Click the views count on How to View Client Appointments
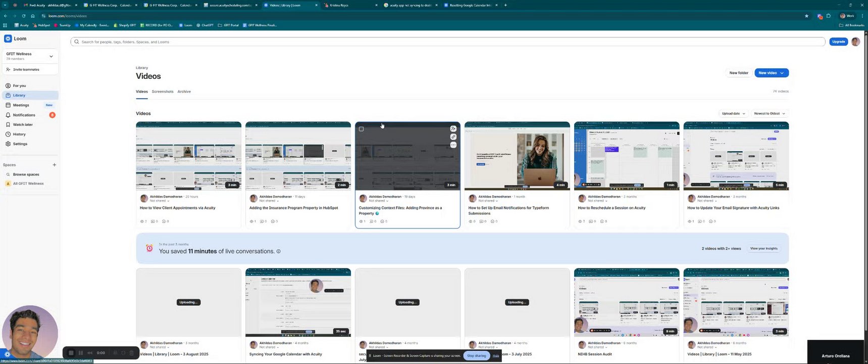 143,221
